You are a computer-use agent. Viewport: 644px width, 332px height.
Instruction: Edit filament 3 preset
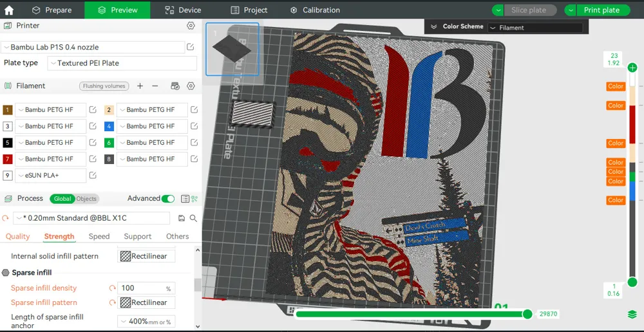[93, 126]
